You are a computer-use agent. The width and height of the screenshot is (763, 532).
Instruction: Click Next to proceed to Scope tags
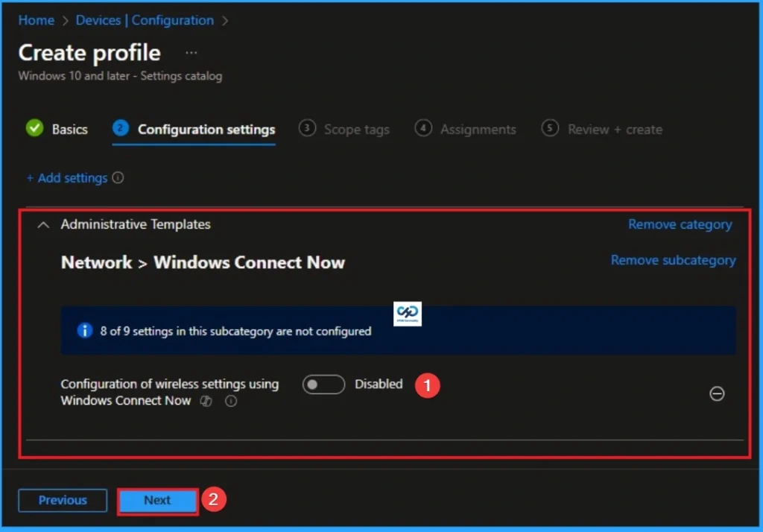tap(157, 500)
